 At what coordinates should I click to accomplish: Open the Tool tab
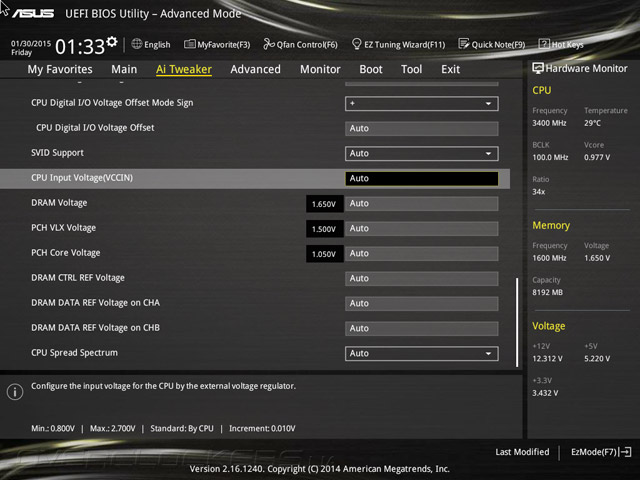click(411, 69)
